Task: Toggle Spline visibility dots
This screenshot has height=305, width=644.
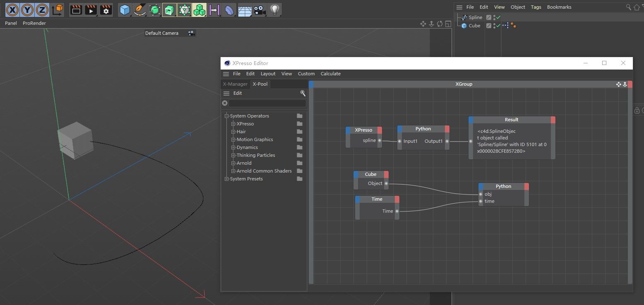Action: click(494, 17)
